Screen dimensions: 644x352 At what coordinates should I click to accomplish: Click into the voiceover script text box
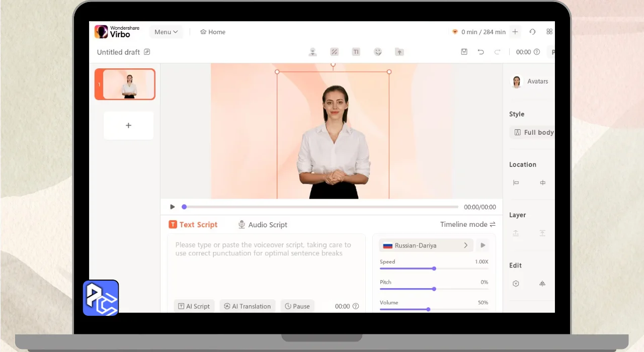pyautogui.click(x=267, y=266)
